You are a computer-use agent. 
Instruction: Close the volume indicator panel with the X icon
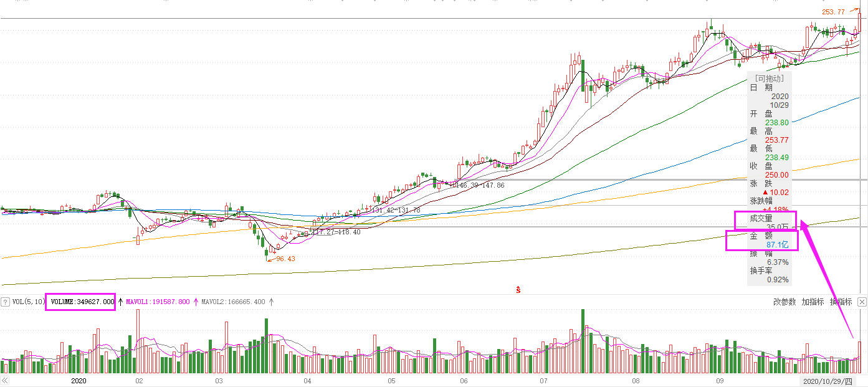pyautogui.click(x=862, y=302)
